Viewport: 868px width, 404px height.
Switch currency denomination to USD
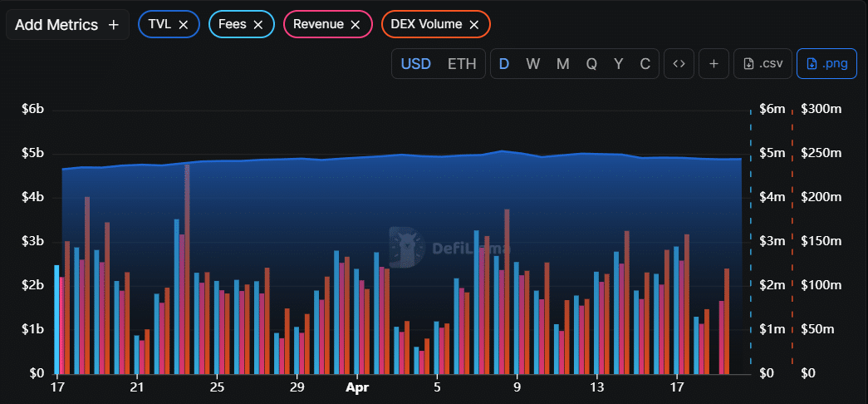click(x=416, y=64)
